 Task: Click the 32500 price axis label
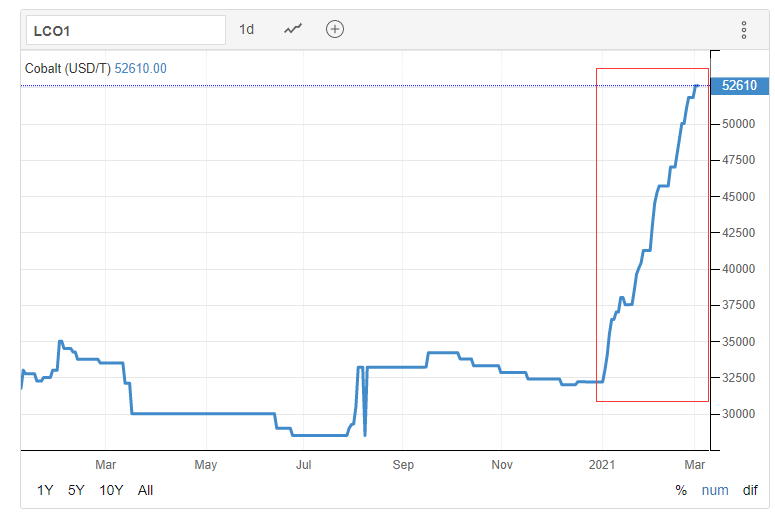[738, 378]
